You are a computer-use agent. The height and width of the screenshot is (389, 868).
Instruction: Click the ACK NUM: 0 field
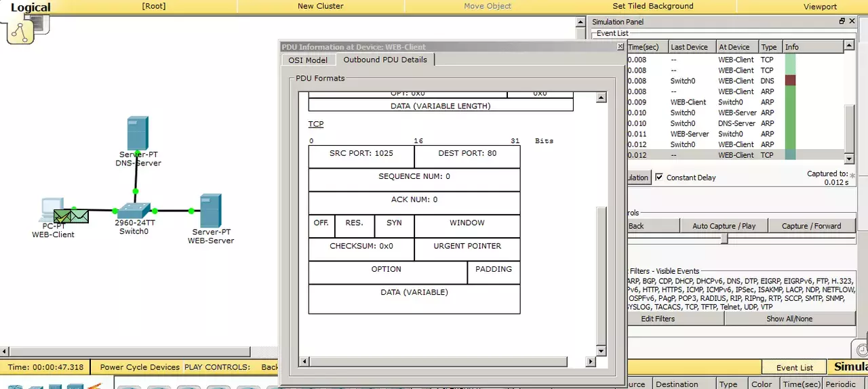pyautogui.click(x=414, y=203)
